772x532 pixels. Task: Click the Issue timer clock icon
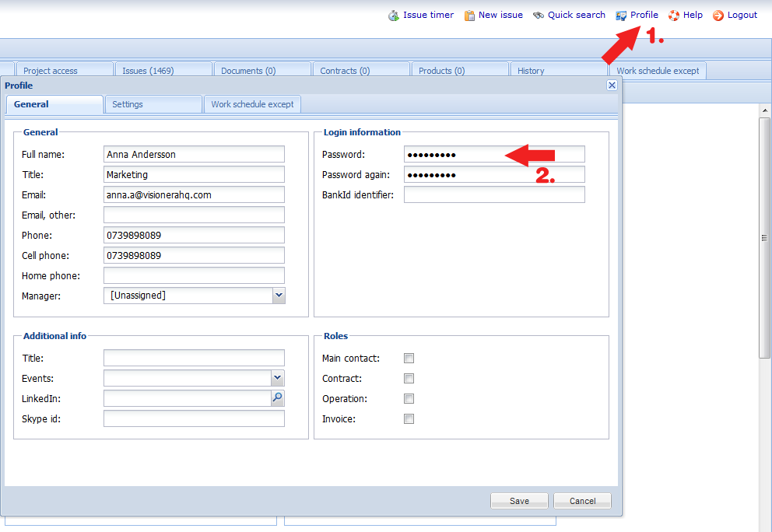point(393,16)
